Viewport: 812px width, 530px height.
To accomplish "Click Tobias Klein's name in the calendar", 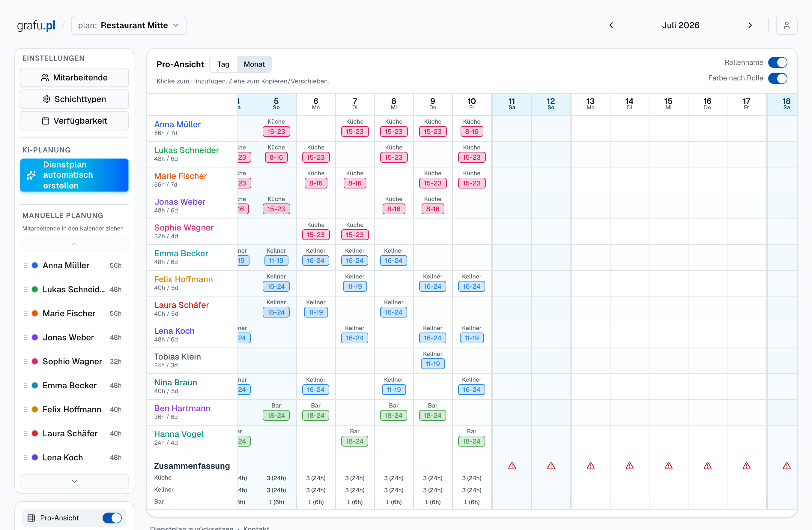I will click(177, 357).
